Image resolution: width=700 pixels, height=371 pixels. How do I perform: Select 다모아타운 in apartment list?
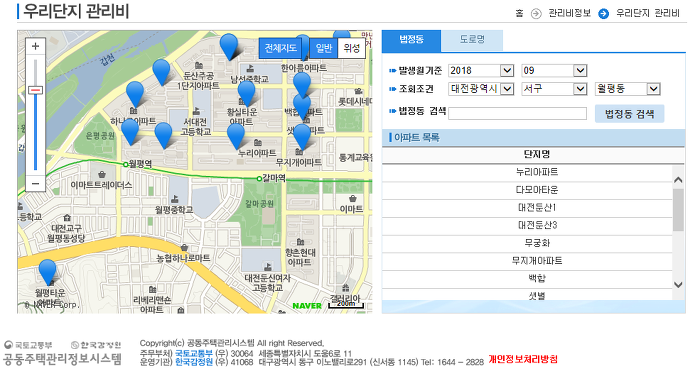528,190
